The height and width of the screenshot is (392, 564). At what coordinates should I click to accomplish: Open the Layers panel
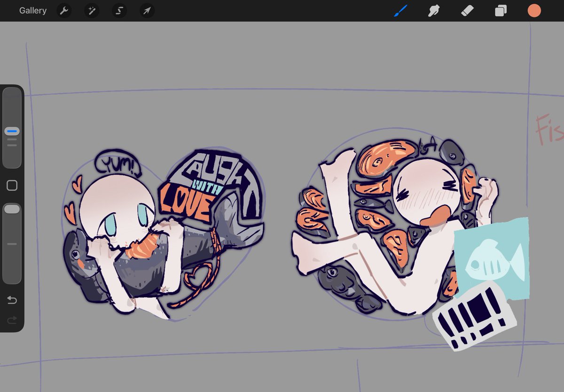pos(501,11)
